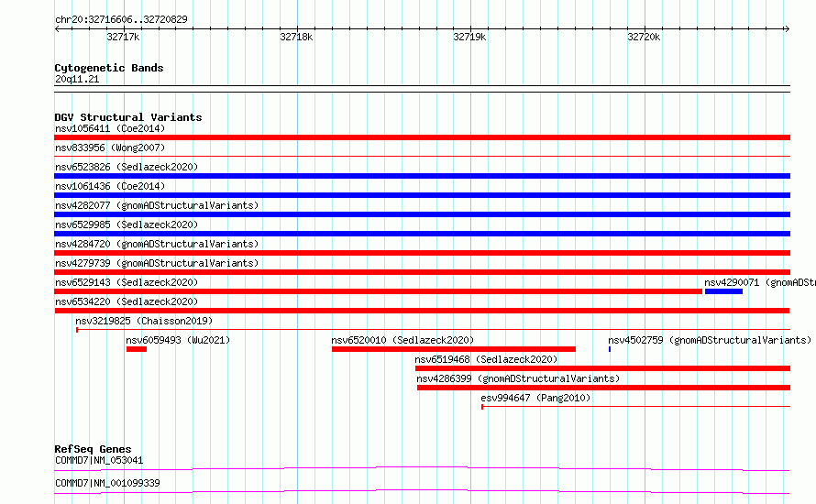
Task: Select the red nsv4286399 variant bar
Action: (603, 388)
